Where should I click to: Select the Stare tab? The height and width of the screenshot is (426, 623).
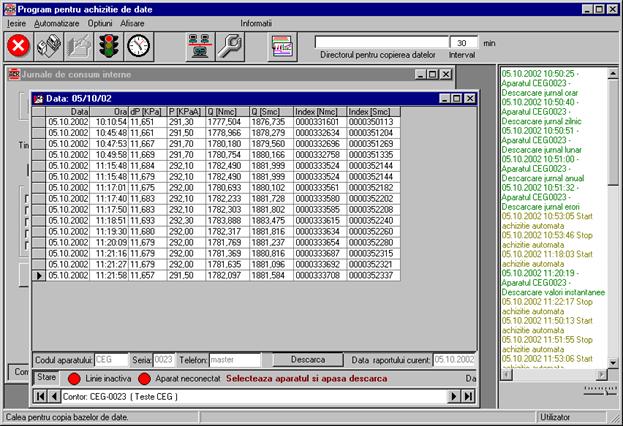click(46, 377)
